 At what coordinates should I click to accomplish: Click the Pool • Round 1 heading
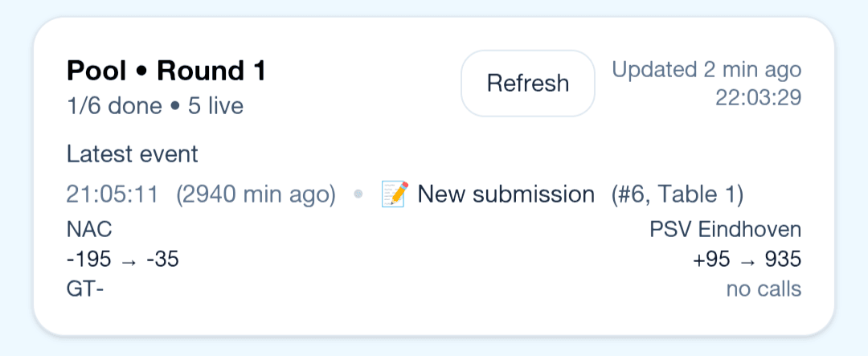[x=166, y=72]
